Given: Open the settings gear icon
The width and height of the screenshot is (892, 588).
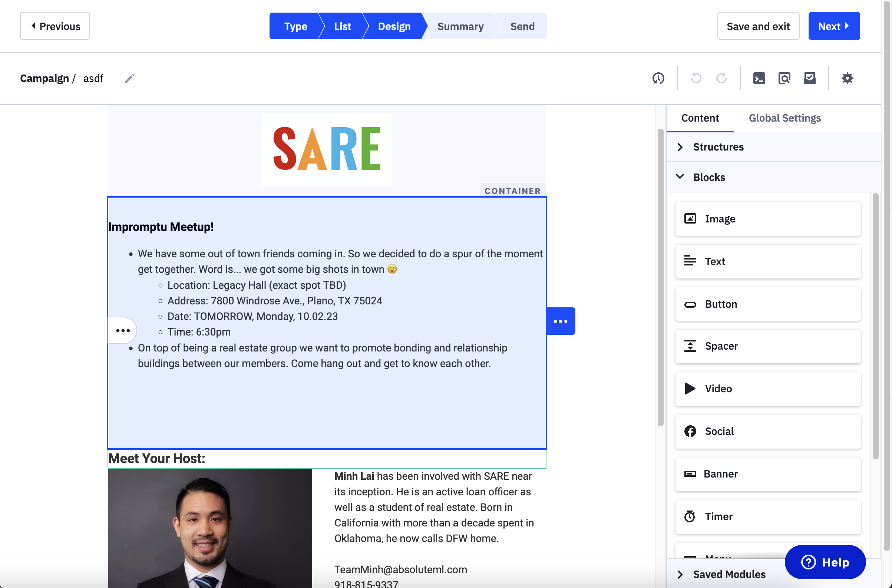Looking at the screenshot, I should pyautogui.click(x=847, y=78).
